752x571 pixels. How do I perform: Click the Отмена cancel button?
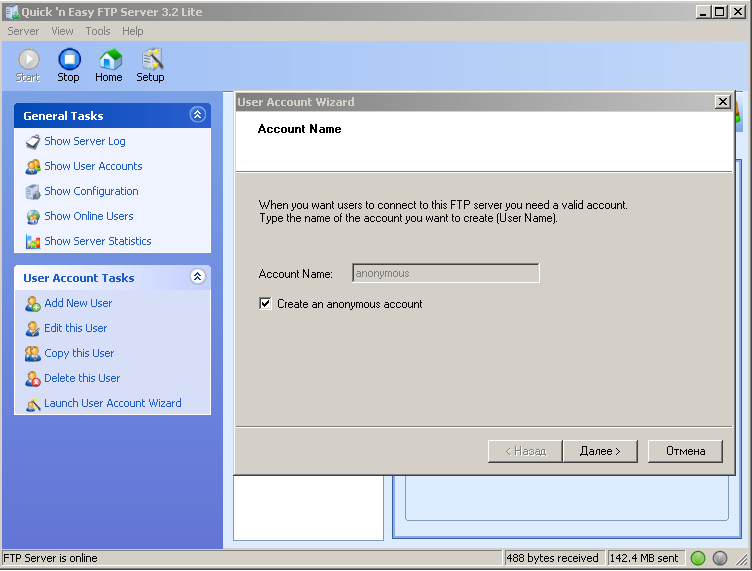click(685, 451)
